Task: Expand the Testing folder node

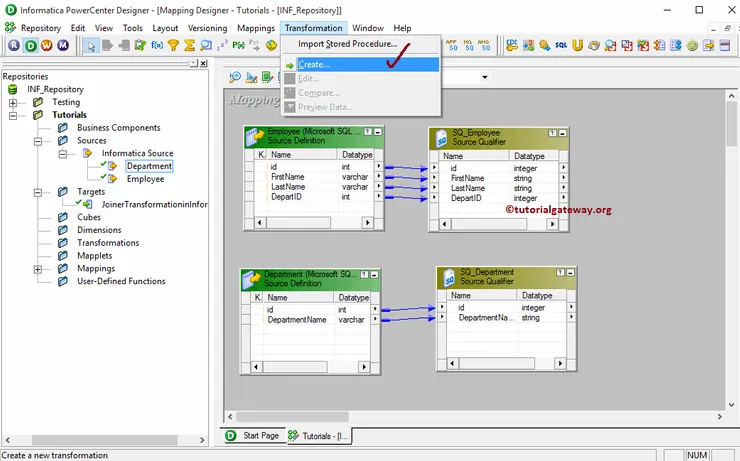Action: pyautogui.click(x=13, y=102)
